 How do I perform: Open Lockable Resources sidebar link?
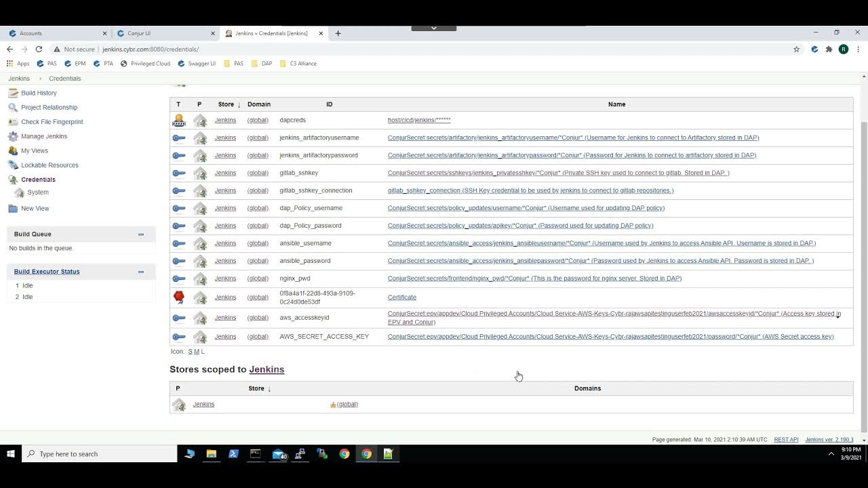(50, 165)
